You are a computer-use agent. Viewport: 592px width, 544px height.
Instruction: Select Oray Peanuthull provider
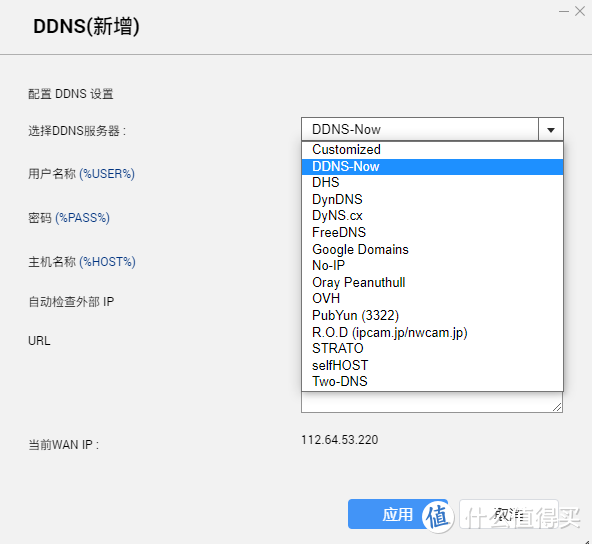(x=432, y=282)
